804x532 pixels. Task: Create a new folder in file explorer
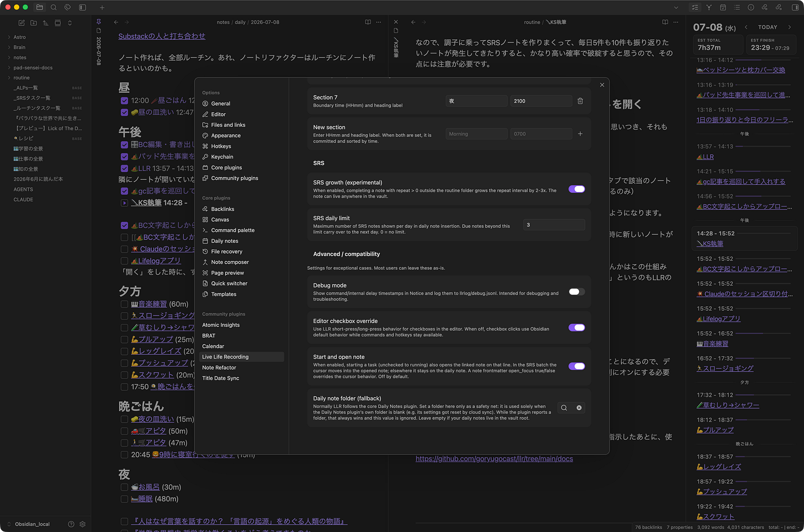(x=34, y=23)
